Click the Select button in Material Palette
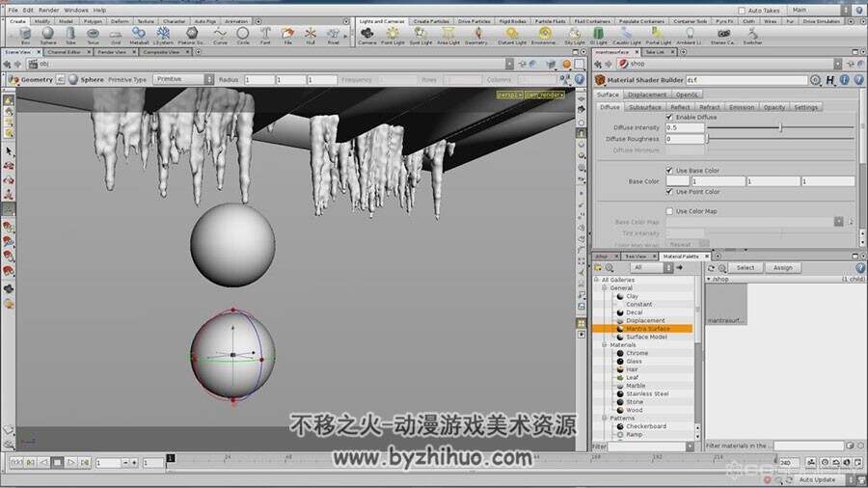Viewport: 868px width, 488px height. (x=746, y=268)
